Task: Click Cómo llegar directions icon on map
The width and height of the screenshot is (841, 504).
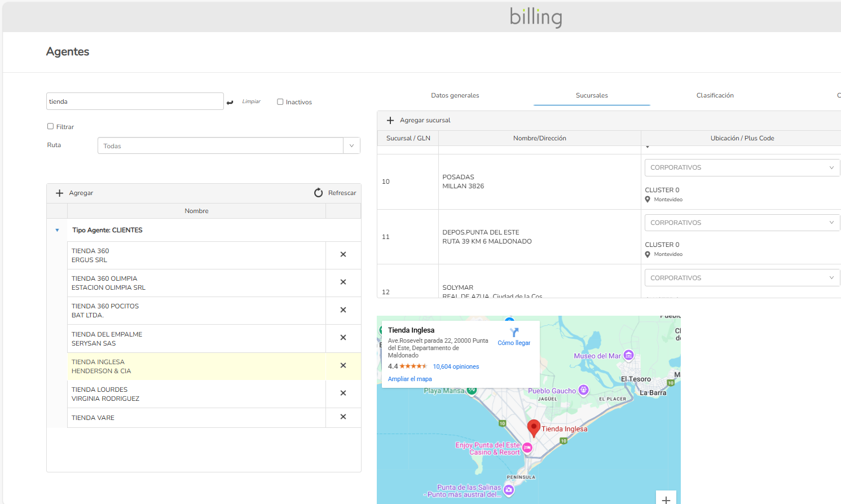Action: pos(514,333)
